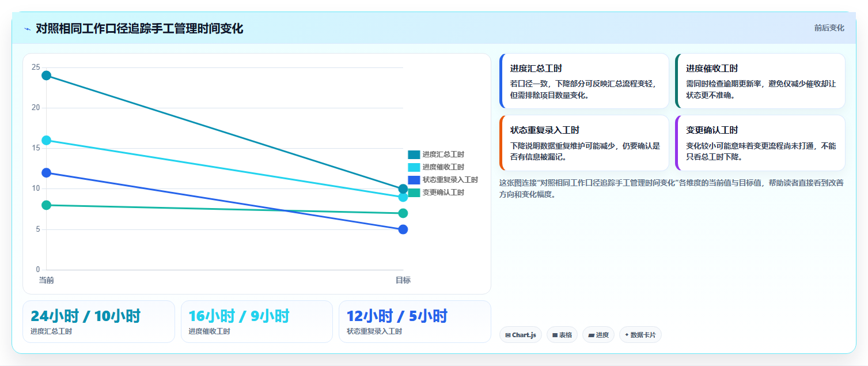Toggle 状态重复录入工时 legend swatch

click(414, 180)
